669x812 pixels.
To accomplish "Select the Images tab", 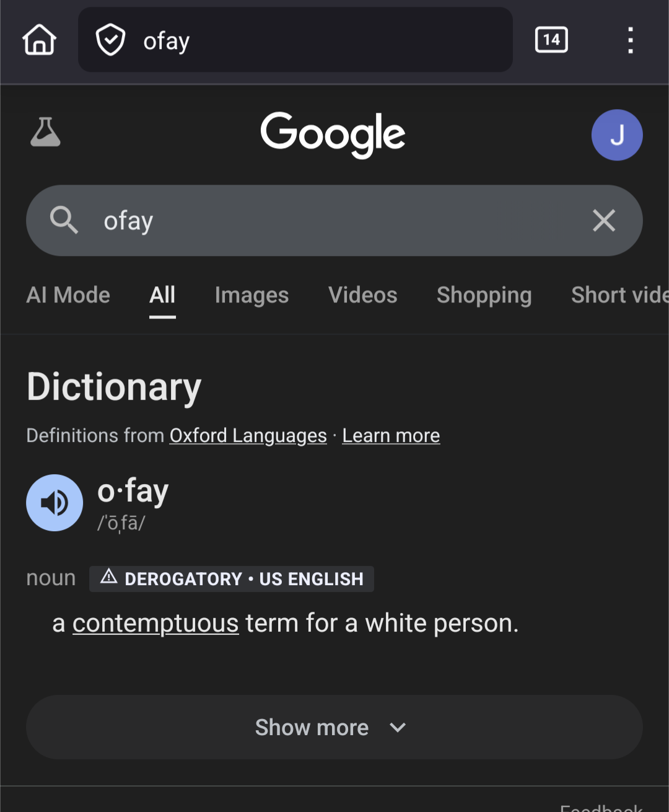I will click(x=251, y=295).
